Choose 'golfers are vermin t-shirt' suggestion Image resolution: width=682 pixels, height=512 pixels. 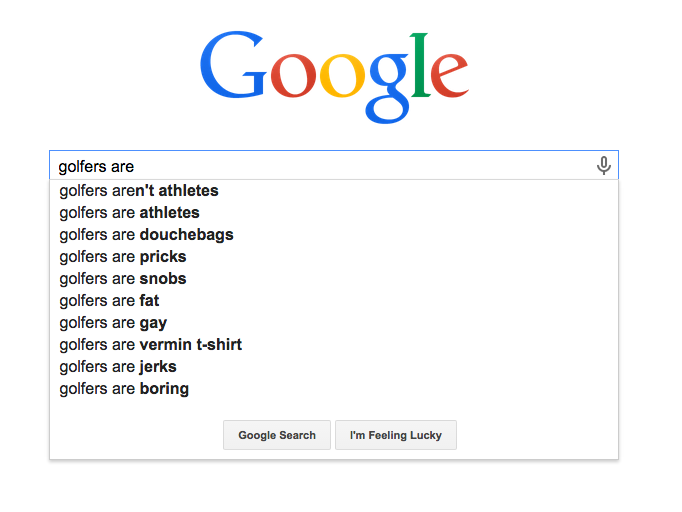click(x=334, y=345)
